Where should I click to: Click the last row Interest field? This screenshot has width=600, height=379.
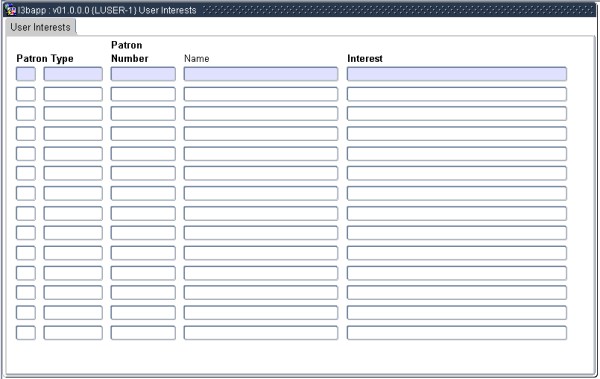(x=457, y=333)
